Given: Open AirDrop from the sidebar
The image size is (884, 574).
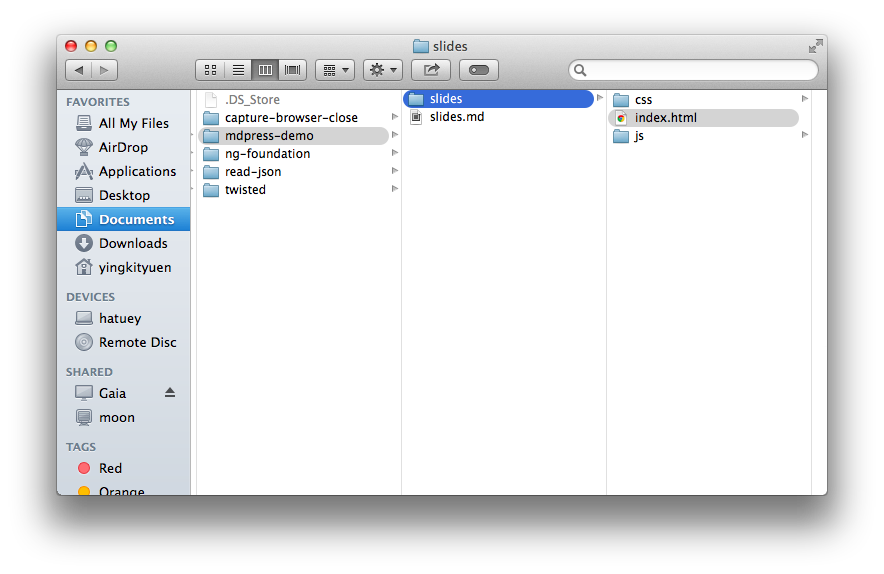Looking at the screenshot, I should pos(122,147).
